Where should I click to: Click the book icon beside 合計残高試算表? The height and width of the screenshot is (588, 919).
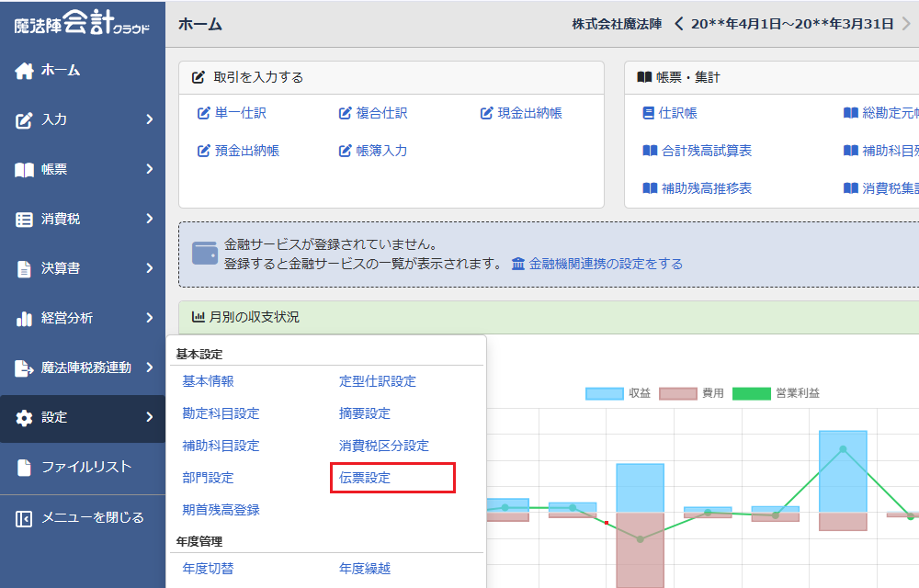(x=650, y=151)
